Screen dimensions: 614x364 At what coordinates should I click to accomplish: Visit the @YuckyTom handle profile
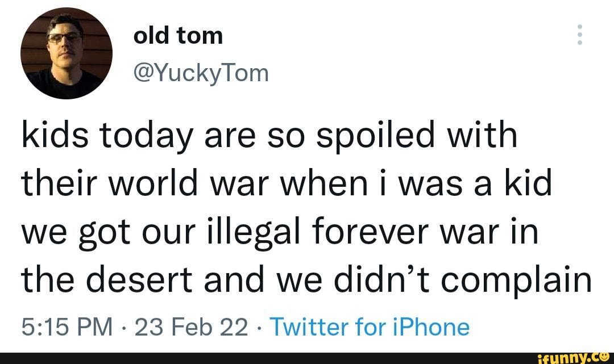tap(200, 72)
